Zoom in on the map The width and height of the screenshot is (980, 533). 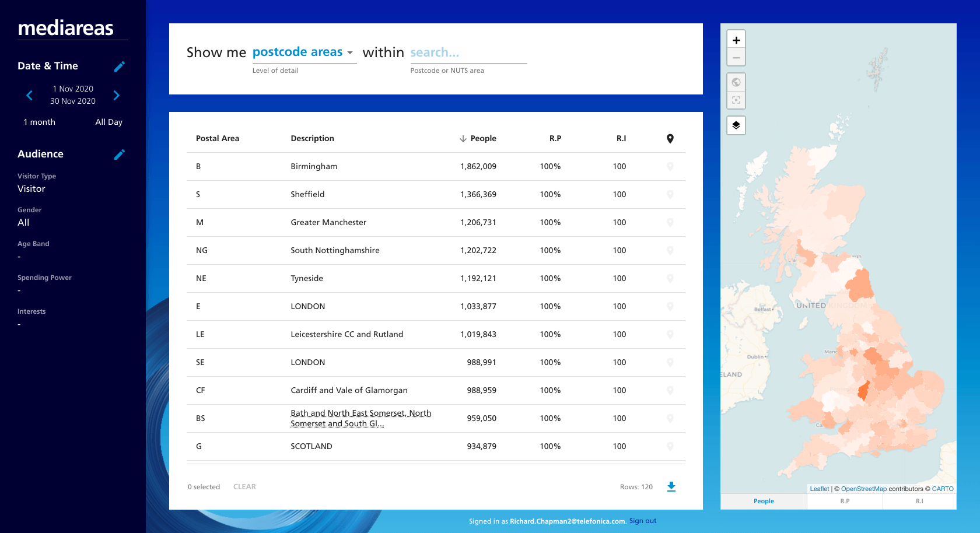point(736,40)
